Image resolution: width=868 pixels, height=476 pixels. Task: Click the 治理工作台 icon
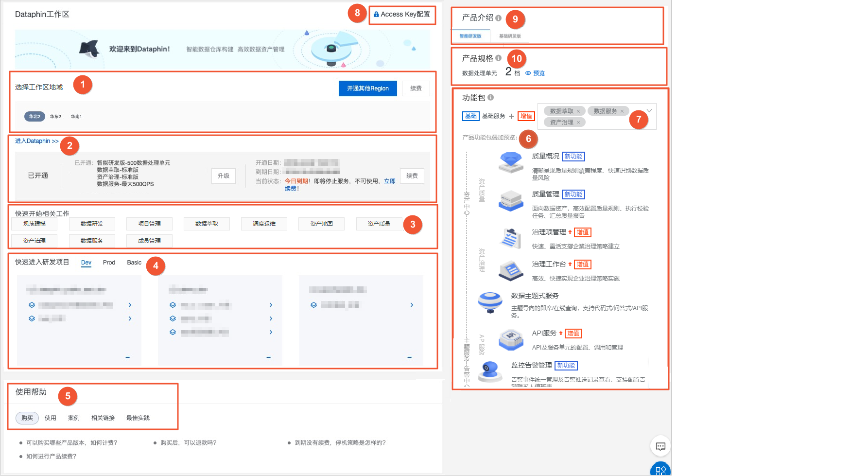(511, 270)
